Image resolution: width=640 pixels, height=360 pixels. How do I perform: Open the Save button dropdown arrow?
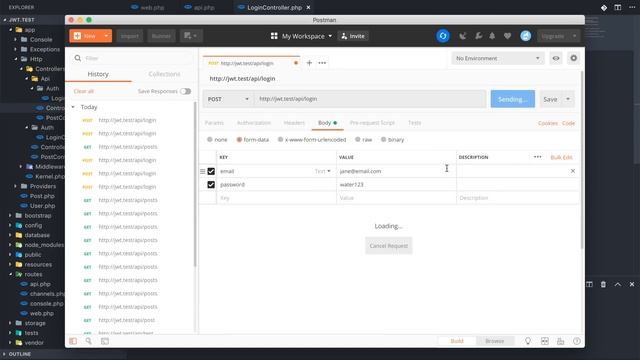568,99
